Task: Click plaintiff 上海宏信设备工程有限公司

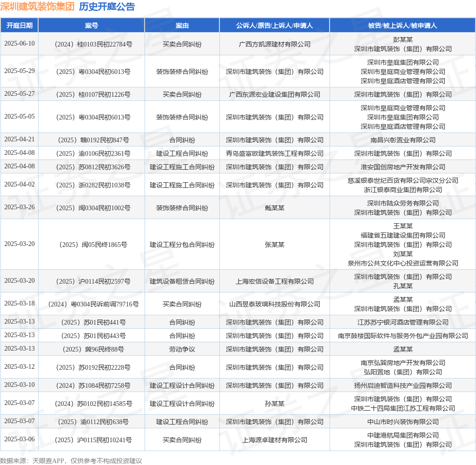Action: point(275,281)
